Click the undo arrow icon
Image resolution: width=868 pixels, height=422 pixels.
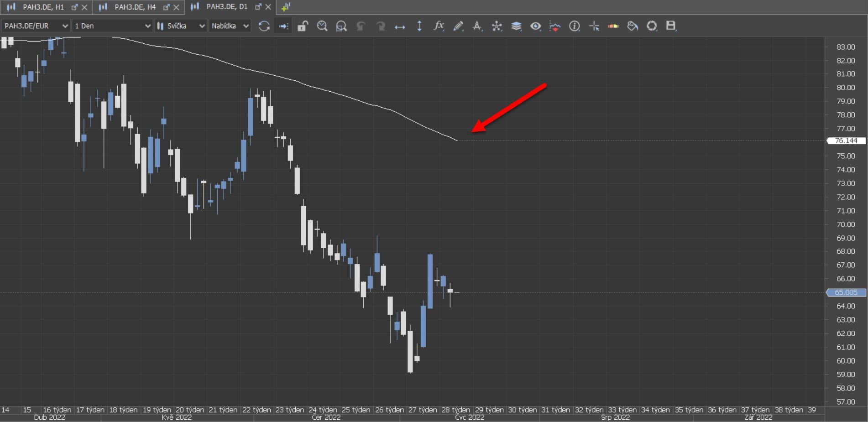tap(361, 26)
